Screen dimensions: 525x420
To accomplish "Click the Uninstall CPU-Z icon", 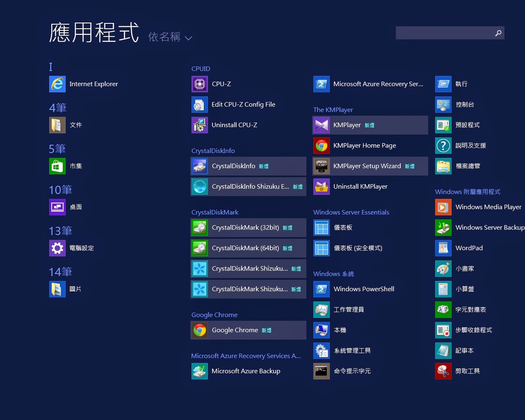I will (x=200, y=125).
